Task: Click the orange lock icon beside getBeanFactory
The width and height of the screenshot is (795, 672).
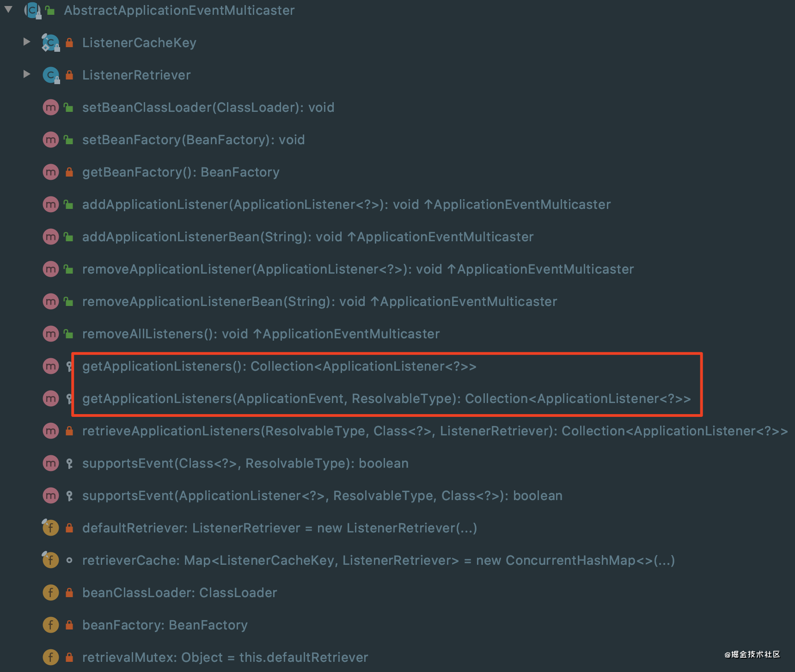Action: tap(68, 171)
